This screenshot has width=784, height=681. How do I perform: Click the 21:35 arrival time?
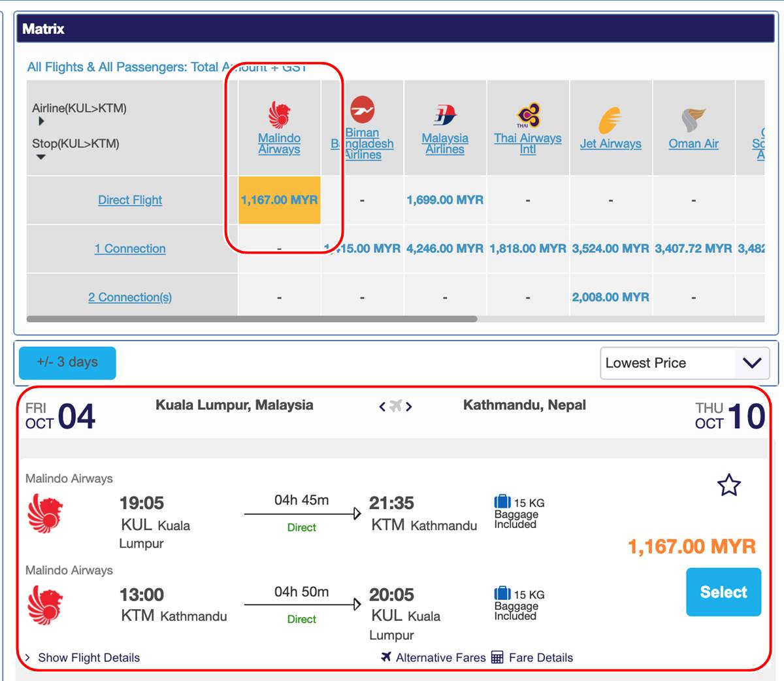391,503
